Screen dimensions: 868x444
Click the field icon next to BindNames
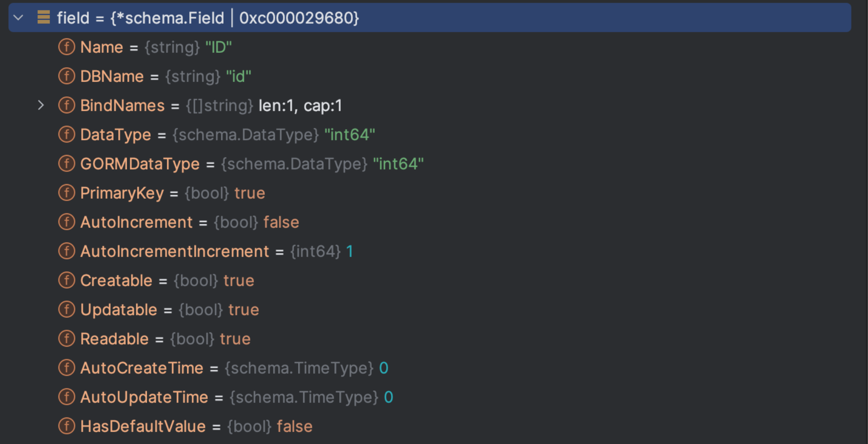coord(67,105)
